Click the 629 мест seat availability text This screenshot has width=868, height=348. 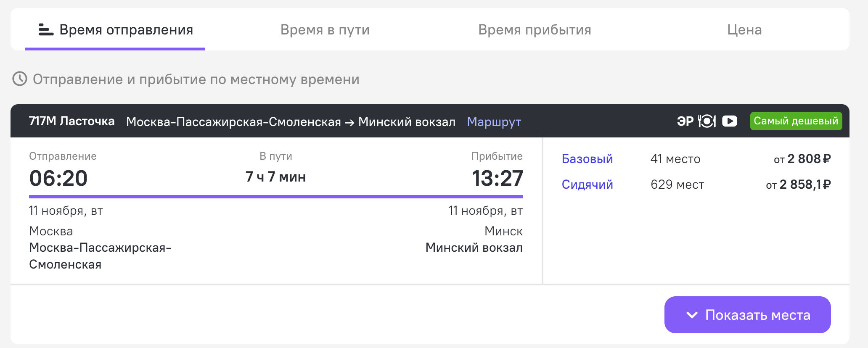(x=677, y=185)
